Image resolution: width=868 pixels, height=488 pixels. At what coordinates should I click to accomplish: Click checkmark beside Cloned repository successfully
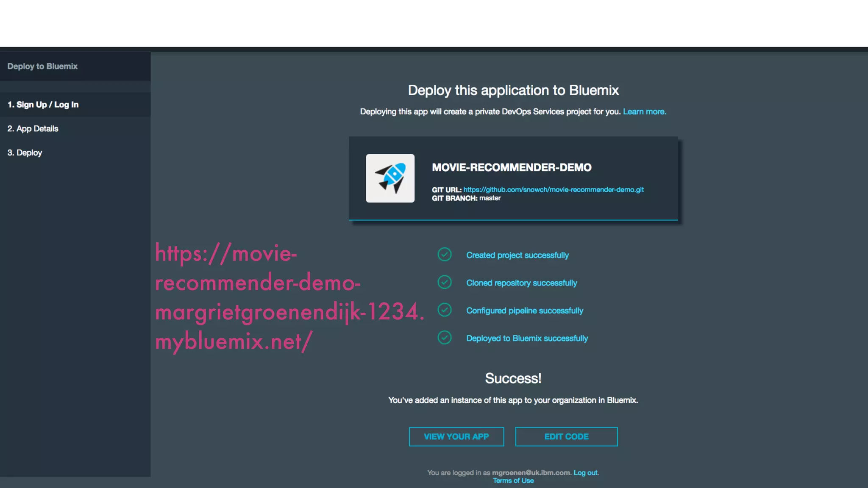(x=445, y=282)
